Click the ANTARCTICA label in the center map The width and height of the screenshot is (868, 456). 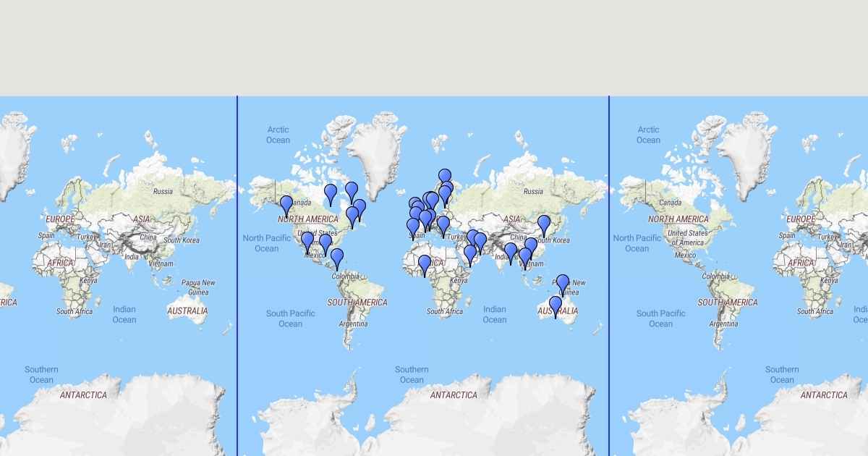454,395
